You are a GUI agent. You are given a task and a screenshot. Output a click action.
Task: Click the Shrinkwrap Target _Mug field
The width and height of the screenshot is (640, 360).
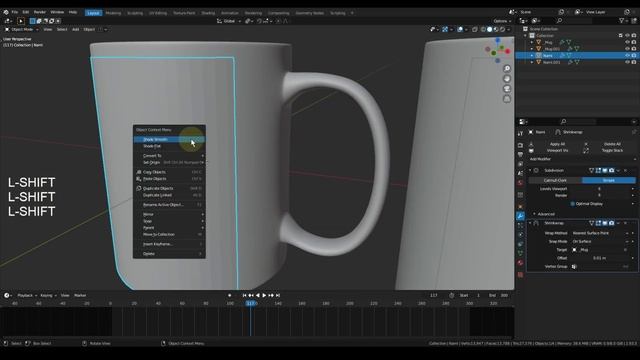tap(600, 250)
